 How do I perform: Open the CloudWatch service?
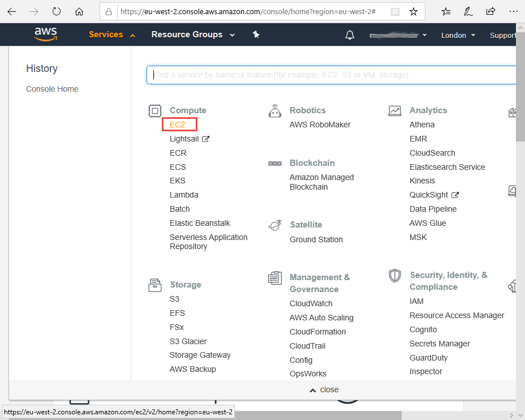311,304
